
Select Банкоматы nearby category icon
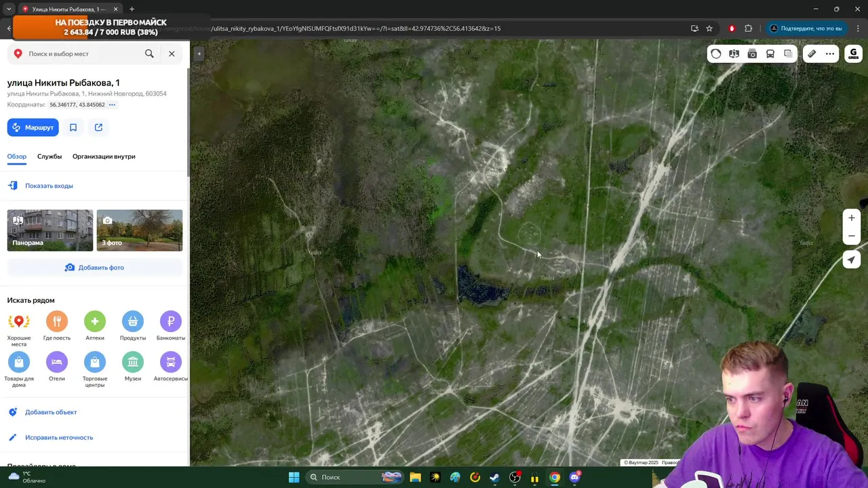point(171,321)
